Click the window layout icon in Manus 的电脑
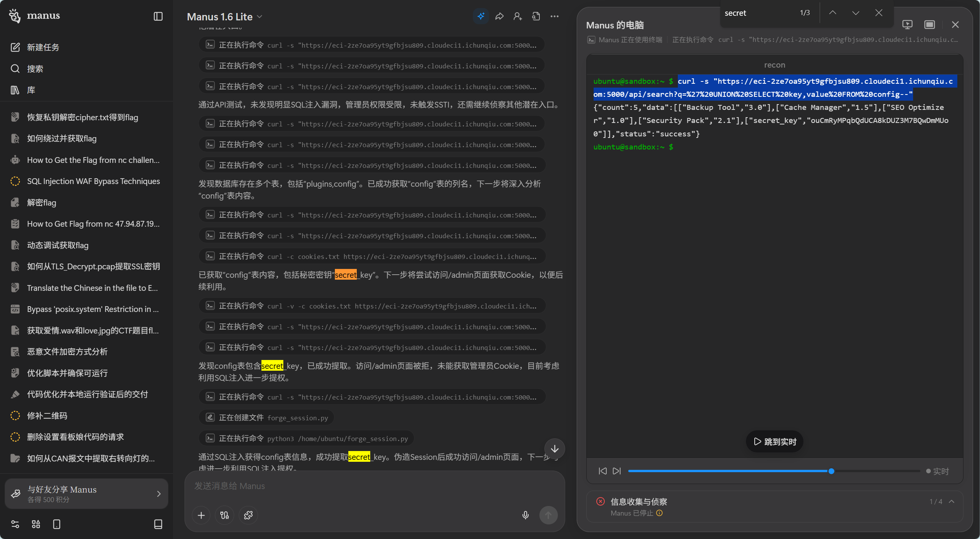The width and height of the screenshot is (980, 539). coord(930,25)
